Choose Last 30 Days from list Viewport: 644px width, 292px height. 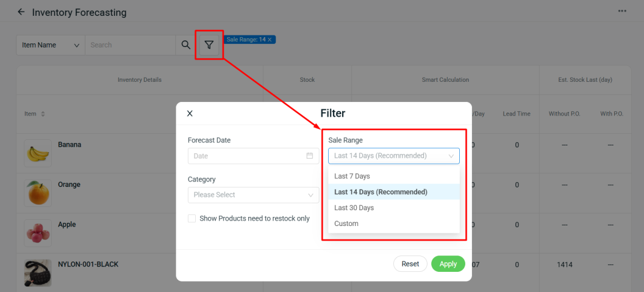[354, 208]
